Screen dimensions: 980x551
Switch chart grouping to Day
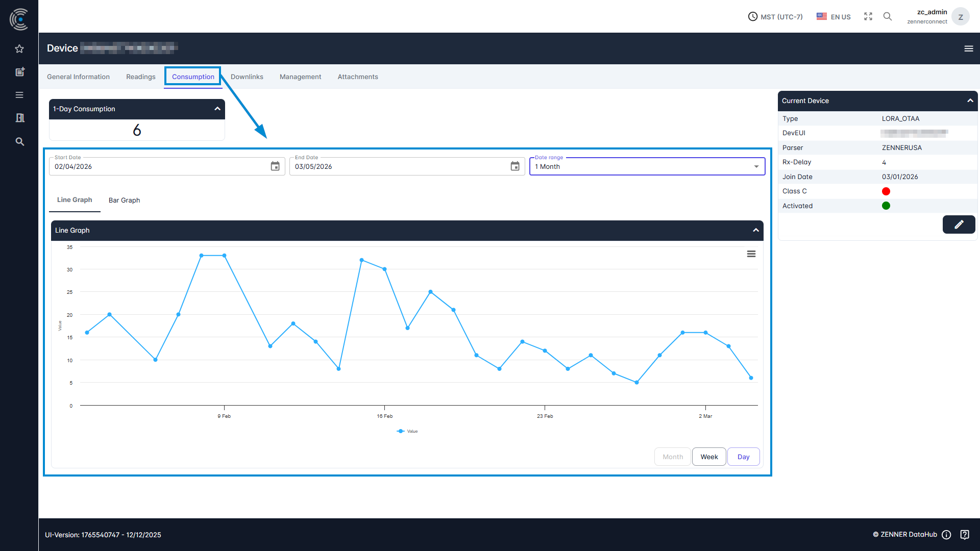(743, 457)
